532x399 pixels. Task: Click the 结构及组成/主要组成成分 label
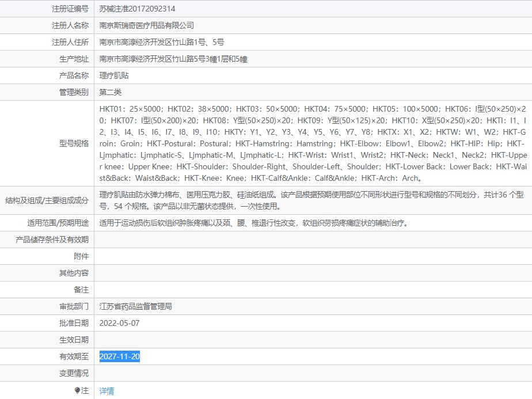click(47, 200)
